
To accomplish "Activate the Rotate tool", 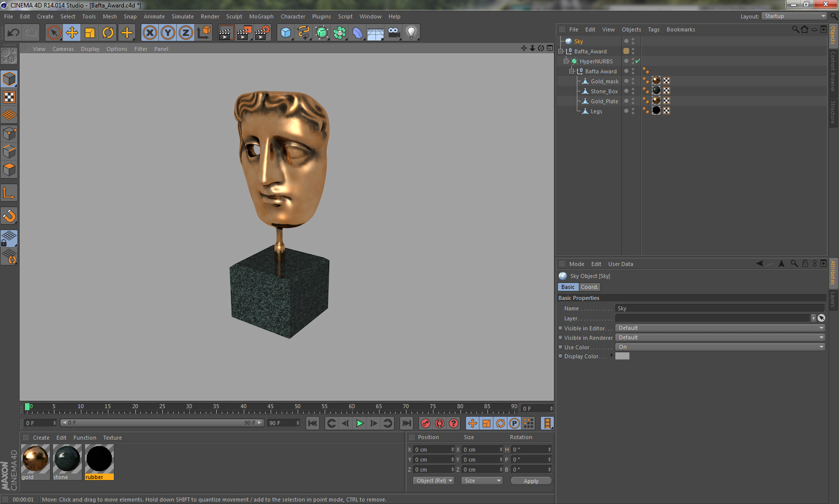I will (108, 33).
